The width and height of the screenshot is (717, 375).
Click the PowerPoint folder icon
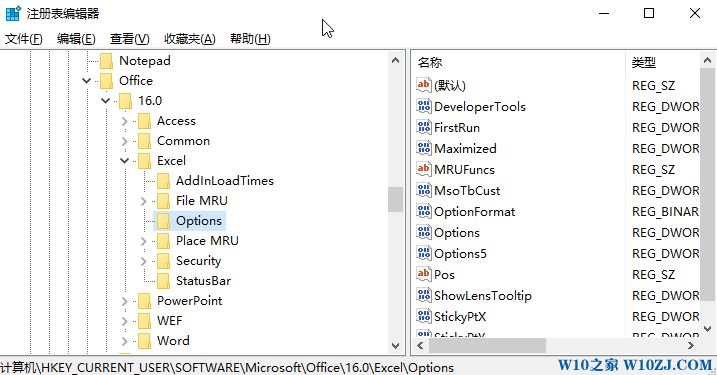coord(144,301)
